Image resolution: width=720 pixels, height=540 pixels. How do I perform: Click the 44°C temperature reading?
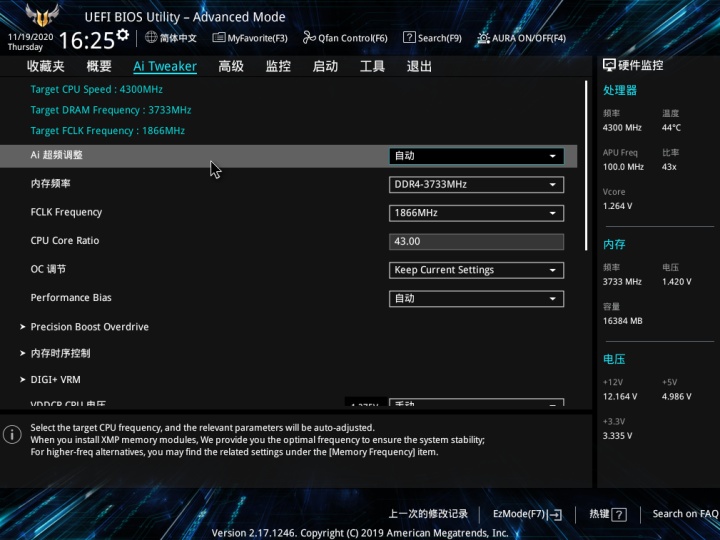(x=671, y=128)
